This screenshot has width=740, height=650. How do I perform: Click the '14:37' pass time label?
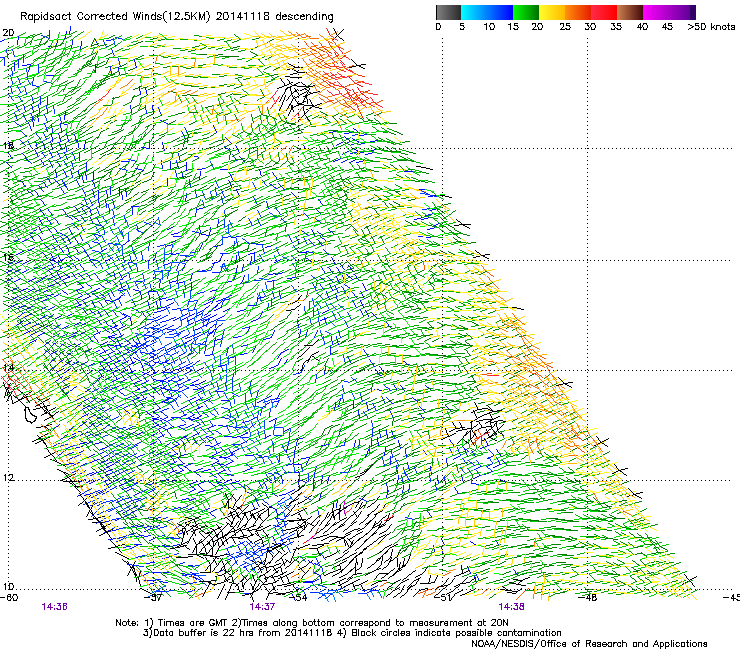[x=262, y=607]
